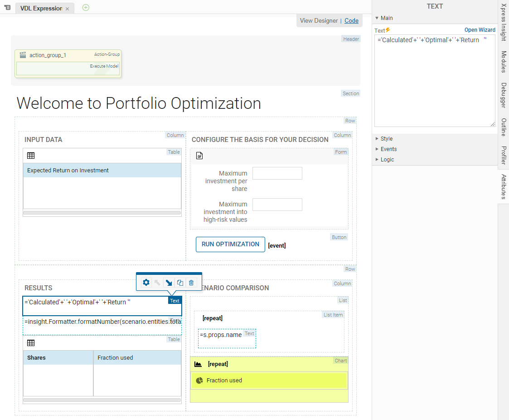
Task: Delete the selected Text element with the trash icon
Action: [191, 283]
